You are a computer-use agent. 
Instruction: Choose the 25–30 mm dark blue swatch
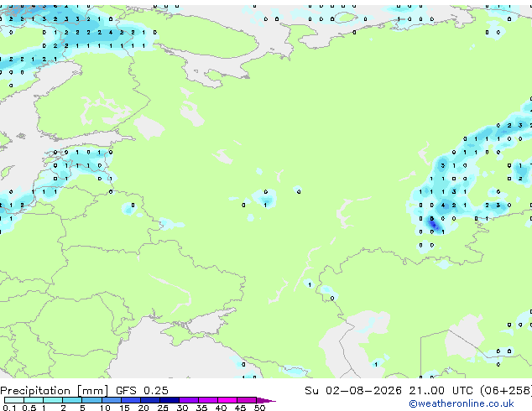pyautogui.click(x=170, y=400)
